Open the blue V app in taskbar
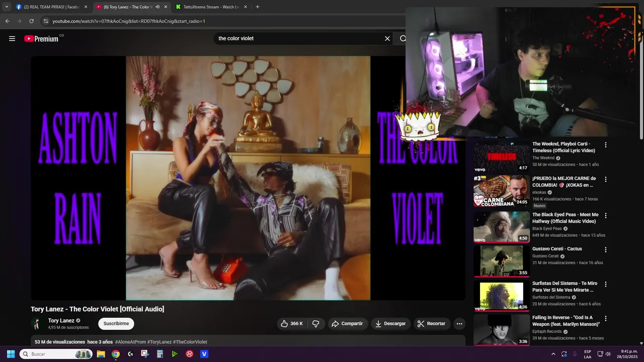 (x=204, y=354)
